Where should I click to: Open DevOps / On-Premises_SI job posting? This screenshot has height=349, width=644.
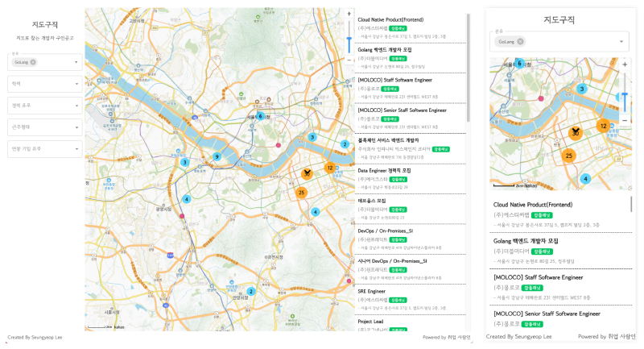[385, 231]
